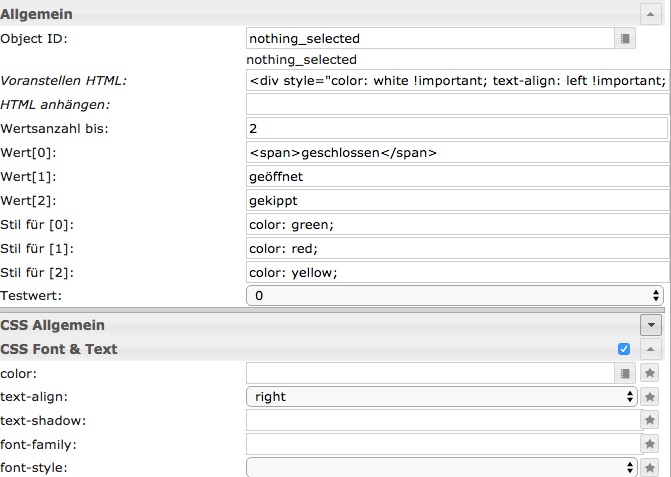
Task: Collapse the CSS Font & Text section
Action: click(x=650, y=349)
